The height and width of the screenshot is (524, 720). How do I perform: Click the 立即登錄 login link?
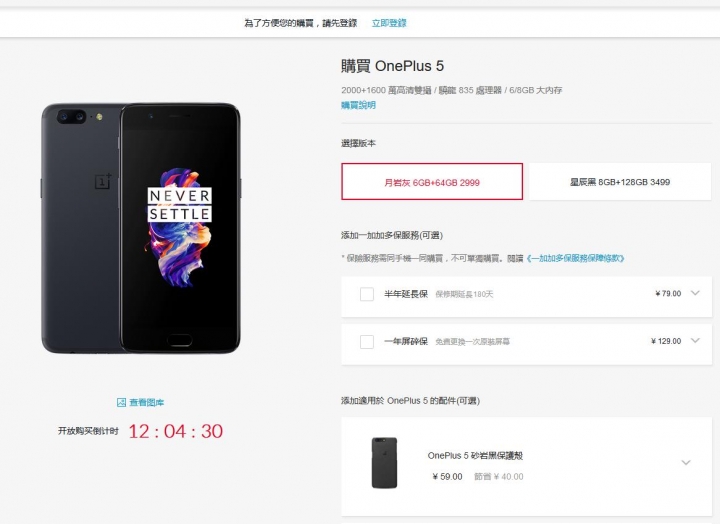(389, 23)
